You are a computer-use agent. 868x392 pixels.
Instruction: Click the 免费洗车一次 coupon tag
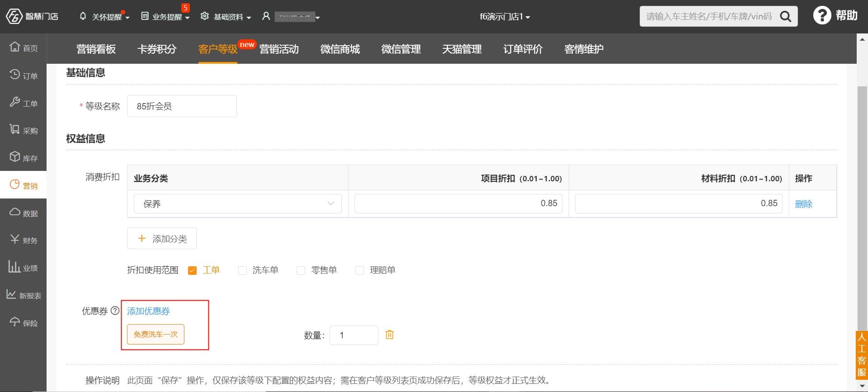coord(156,334)
